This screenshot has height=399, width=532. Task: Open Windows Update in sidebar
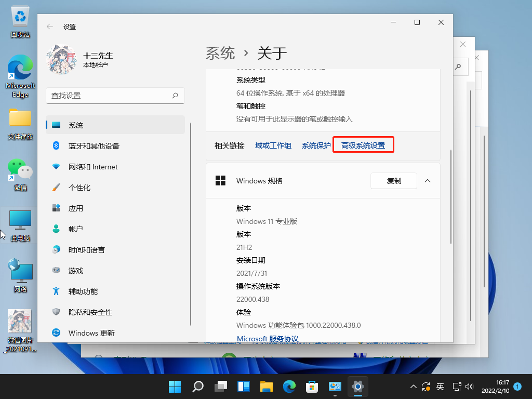91,333
